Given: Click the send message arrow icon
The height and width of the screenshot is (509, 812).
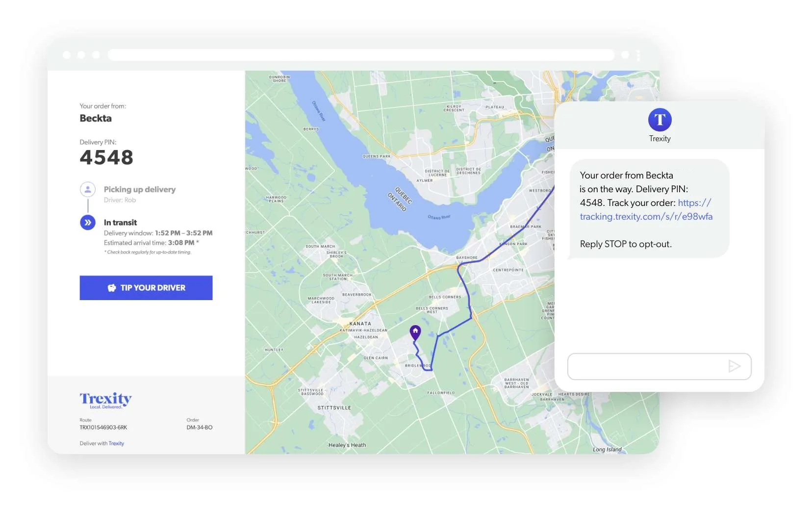Looking at the screenshot, I should coord(735,366).
